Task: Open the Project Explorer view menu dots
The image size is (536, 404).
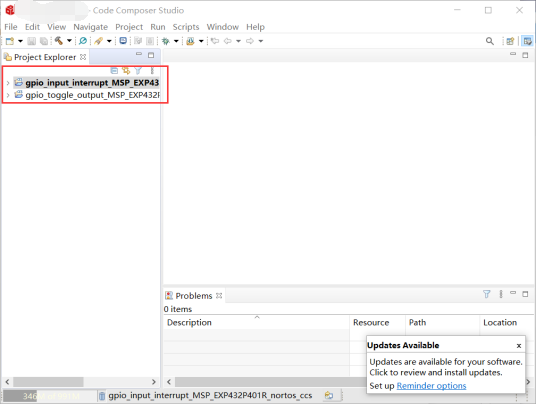Action: 152,71
